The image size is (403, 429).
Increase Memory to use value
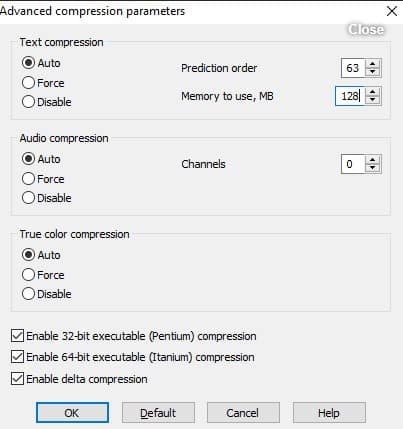coord(372,92)
